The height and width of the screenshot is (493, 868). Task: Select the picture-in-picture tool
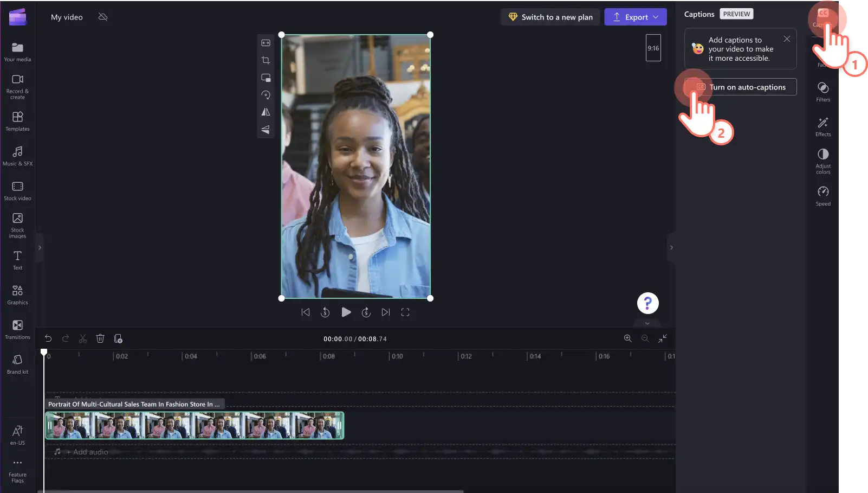pyautogui.click(x=265, y=78)
